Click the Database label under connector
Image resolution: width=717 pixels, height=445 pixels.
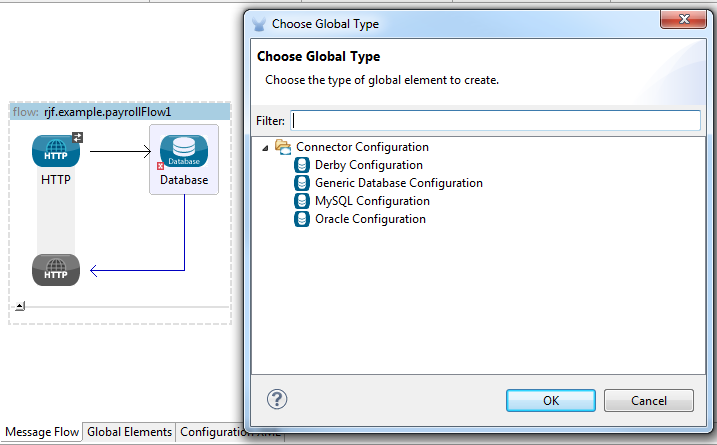coord(184,180)
